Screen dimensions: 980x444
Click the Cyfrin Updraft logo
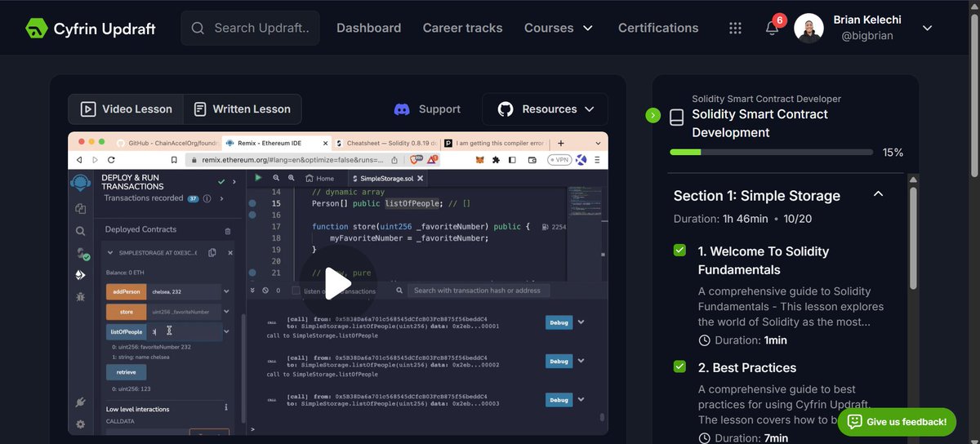click(x=90, y=29)
